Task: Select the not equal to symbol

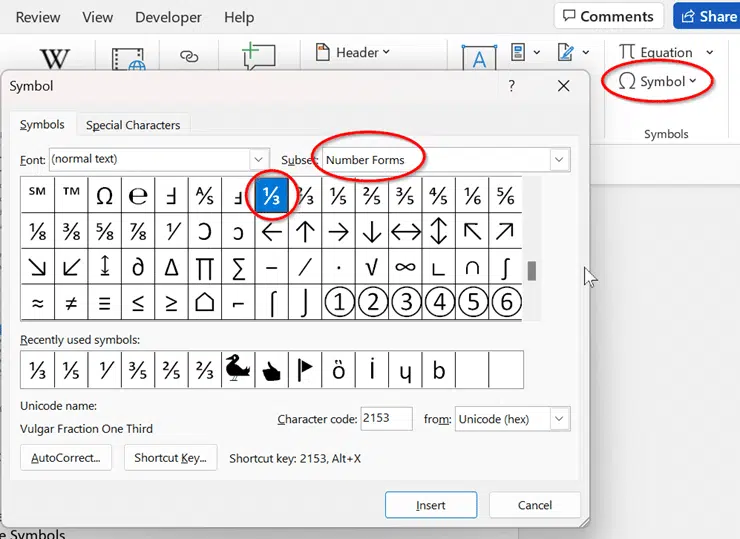Action: point(71,302)
